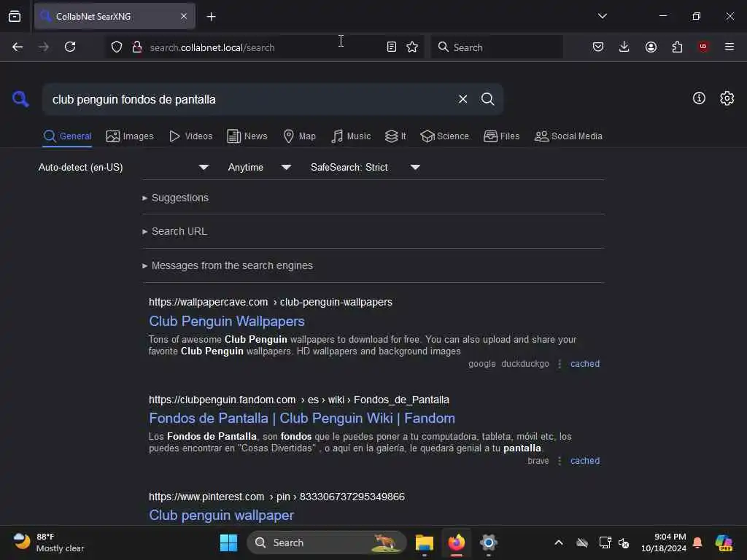Clear the search query with X

[462, 99]
